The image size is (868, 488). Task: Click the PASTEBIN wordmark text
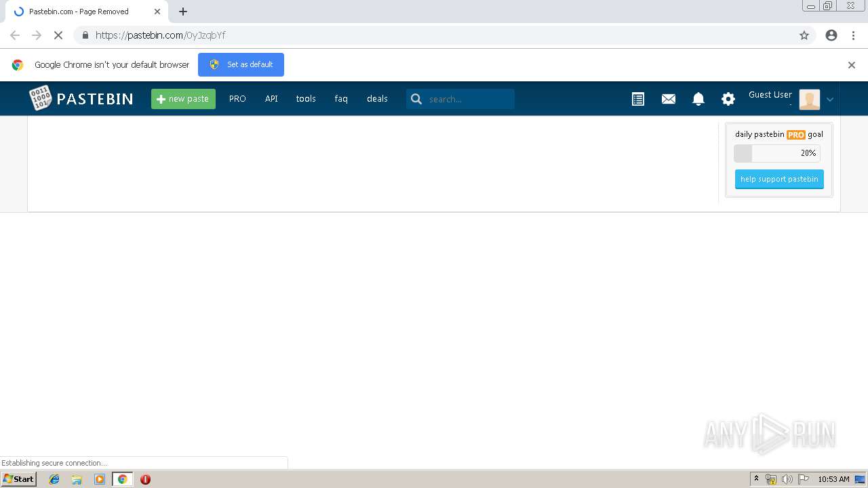[x=95, y=99]
